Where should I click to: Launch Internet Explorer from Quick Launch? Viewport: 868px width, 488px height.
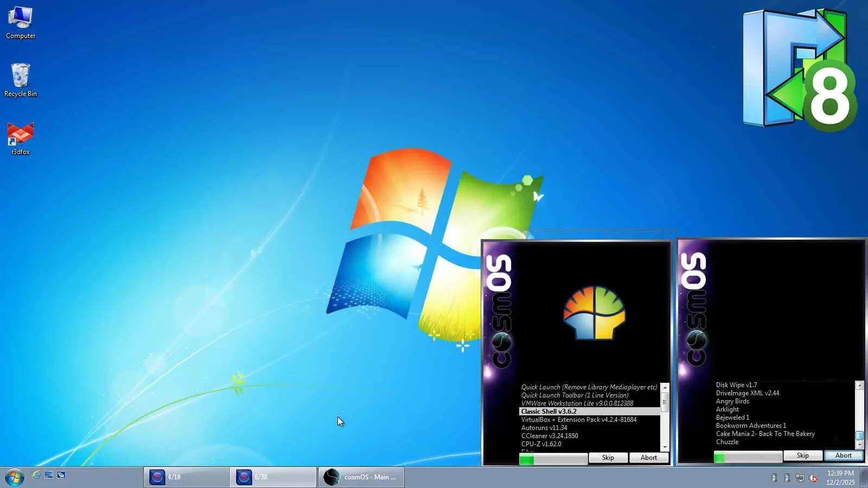pyautogui.click(x=36, y=475)
